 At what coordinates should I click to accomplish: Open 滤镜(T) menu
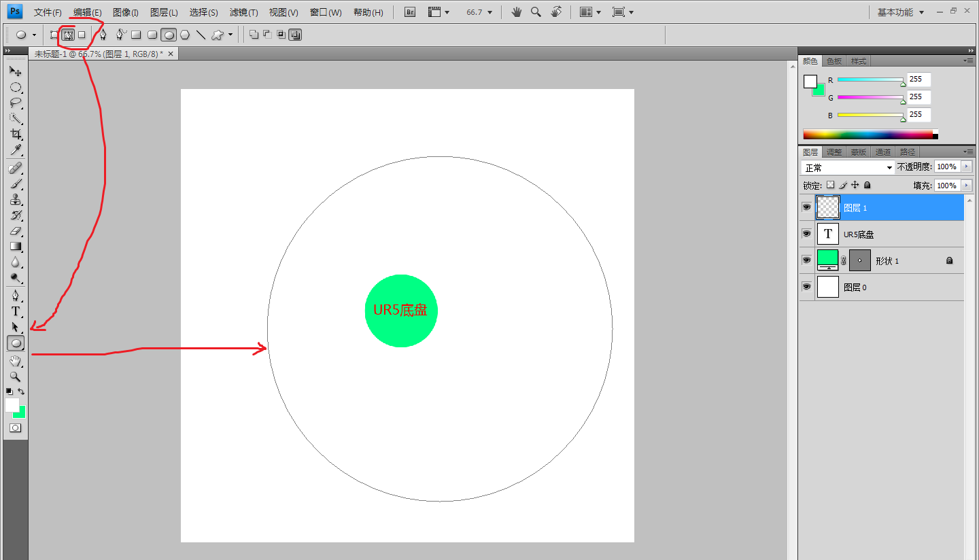coord(243,12)
